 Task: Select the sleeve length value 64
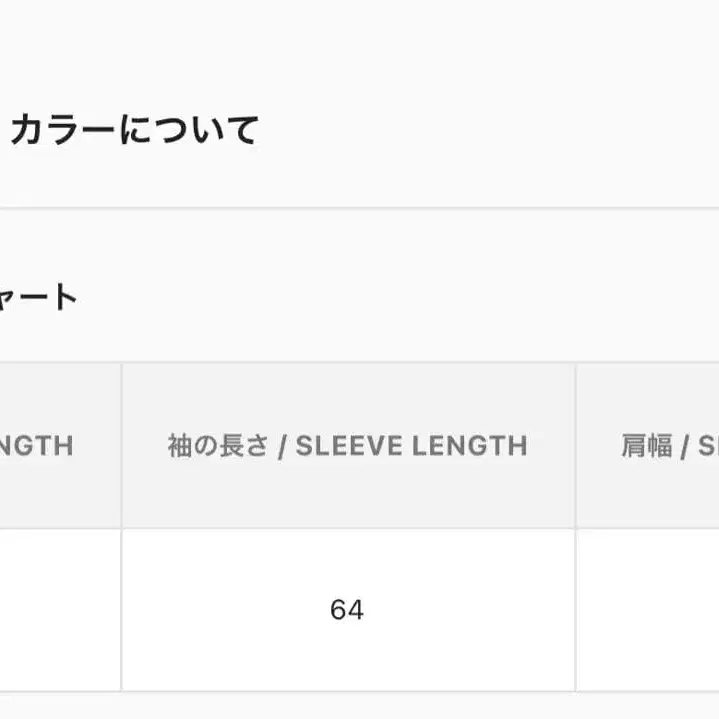pos(347,610)
